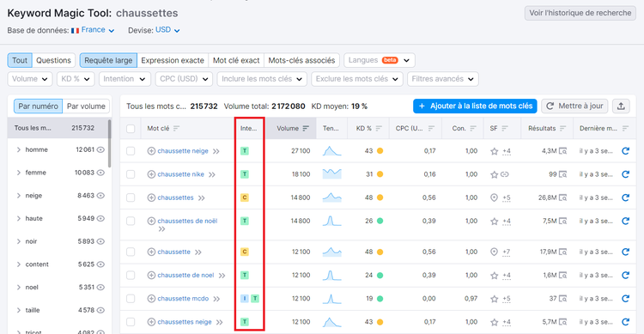The height and width of the screenshot is (334, 644).
Task: Click the orange KD dot for chaussette neige
Action: coord(380,151)
